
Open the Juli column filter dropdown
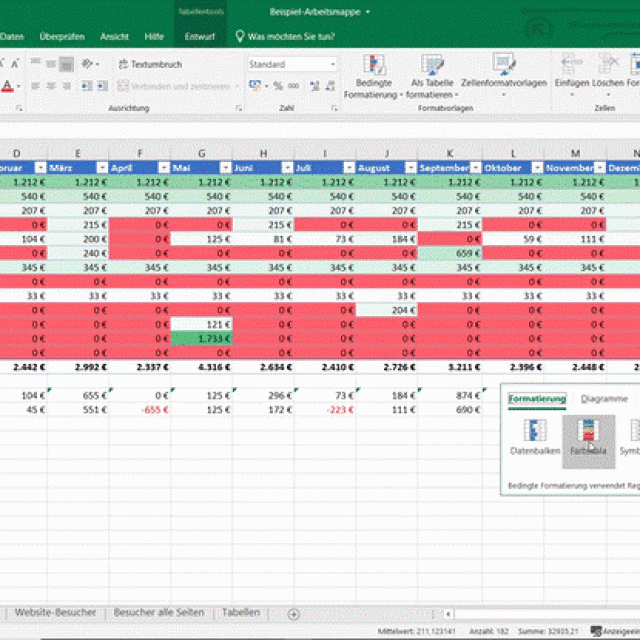coord(349,168)
